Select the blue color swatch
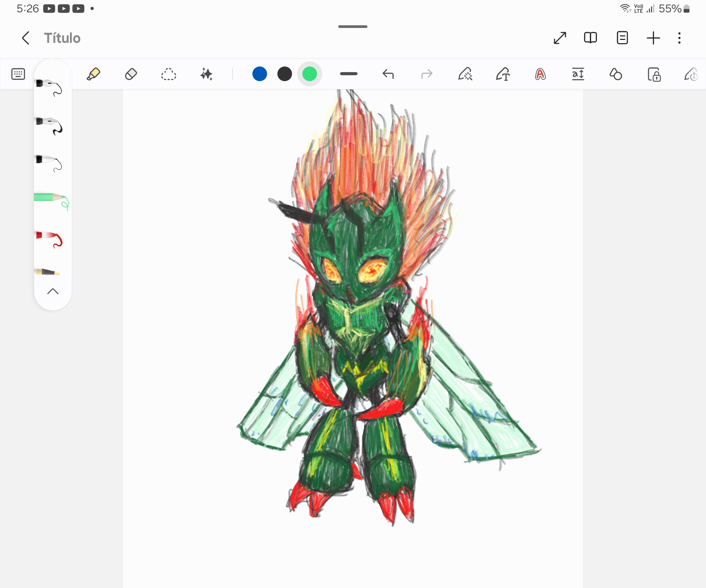The height and width of the screenshot is (588, 706). pyautogui.click(x=260, y=74)
